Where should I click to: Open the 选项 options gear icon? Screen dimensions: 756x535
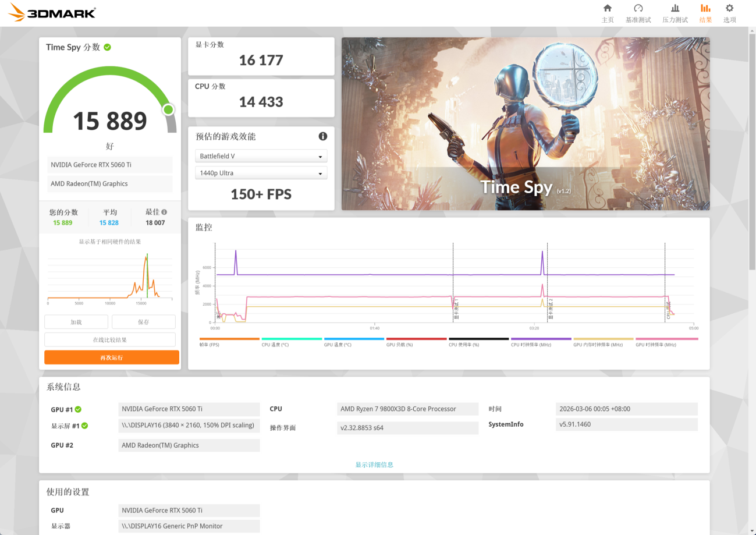(x=729, y=9)
